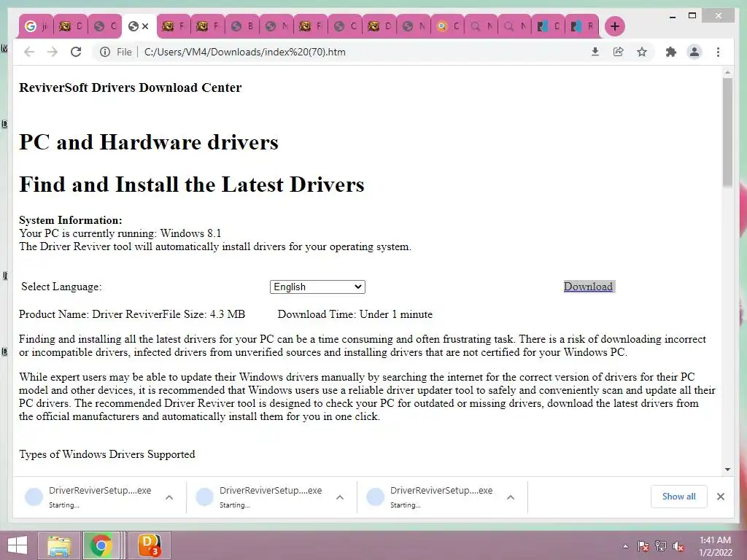
Task: Click the muted volume tray icon
Action: click(678, 546)
